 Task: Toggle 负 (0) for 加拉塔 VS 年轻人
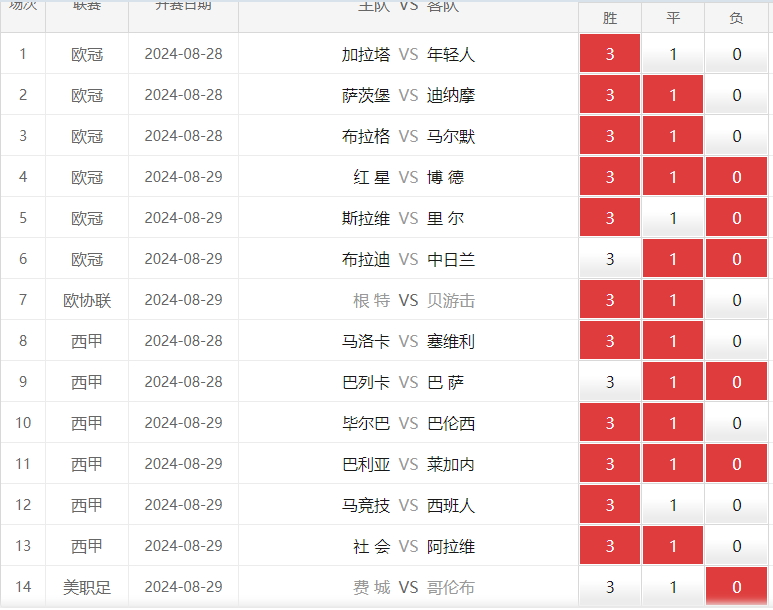pos(737,53)
